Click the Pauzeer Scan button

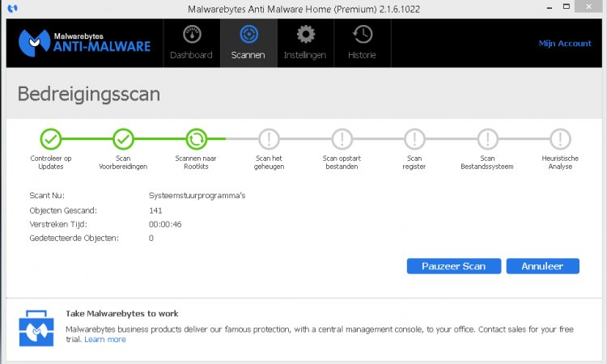454,266
